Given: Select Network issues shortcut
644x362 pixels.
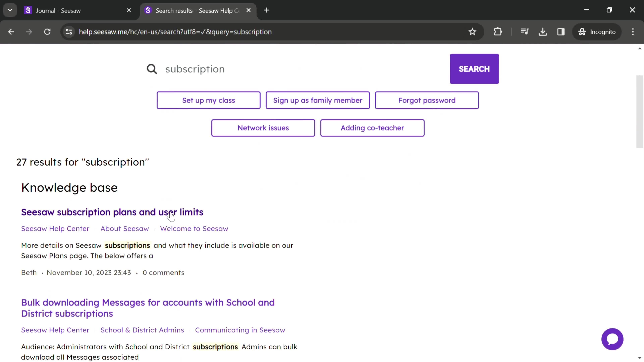Looking at the screenshot, I should tap(263, 128).
